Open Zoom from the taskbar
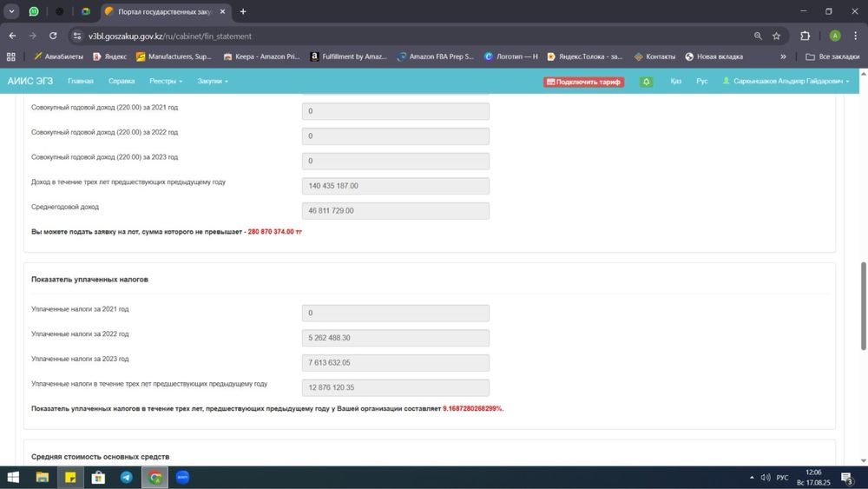Viewport: 868px width, 489px height. coord(182,478)
